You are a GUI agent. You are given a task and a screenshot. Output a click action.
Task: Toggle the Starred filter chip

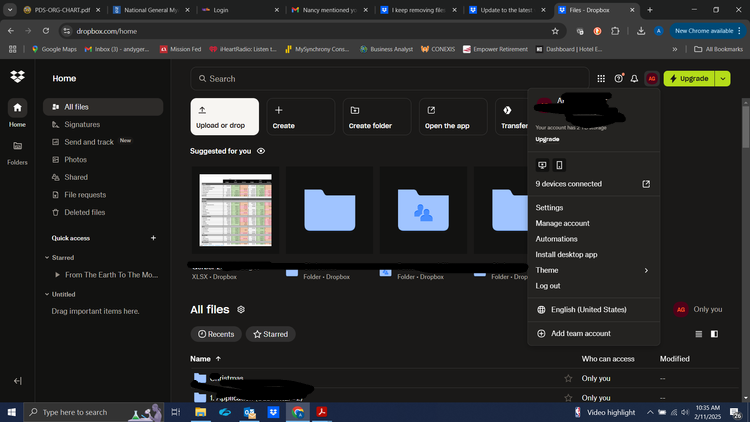271,334
